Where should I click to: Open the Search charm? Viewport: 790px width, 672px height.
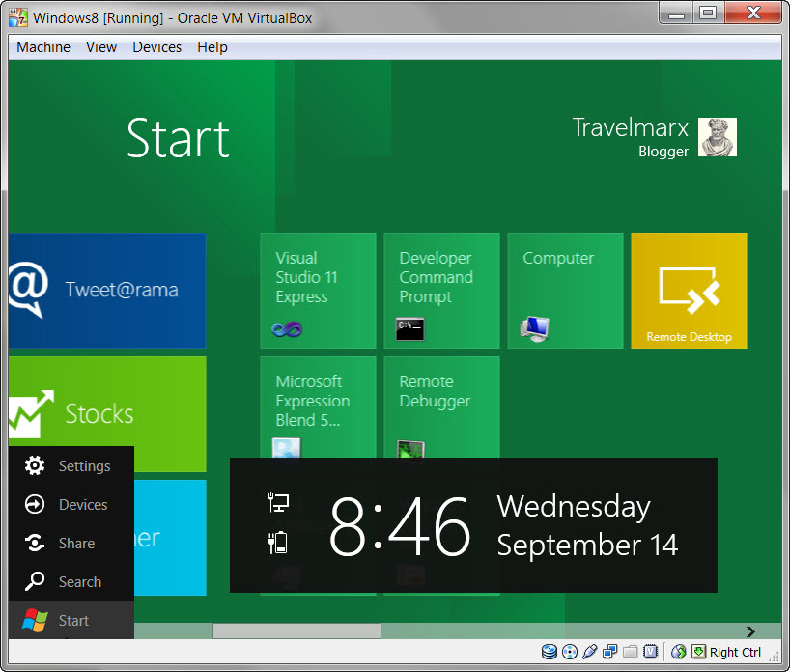[x=71, y=581]
